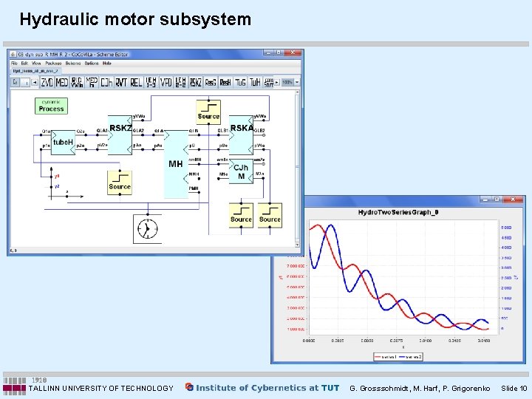This screenshot has width=532, height=399.
Task: Open the File menu
Action: click(14, 64)
